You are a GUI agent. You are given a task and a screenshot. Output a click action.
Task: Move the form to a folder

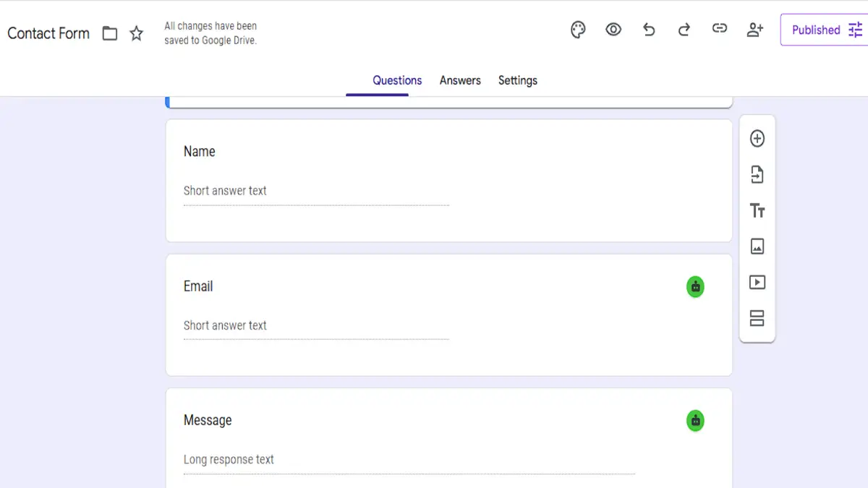coord(110,33)
